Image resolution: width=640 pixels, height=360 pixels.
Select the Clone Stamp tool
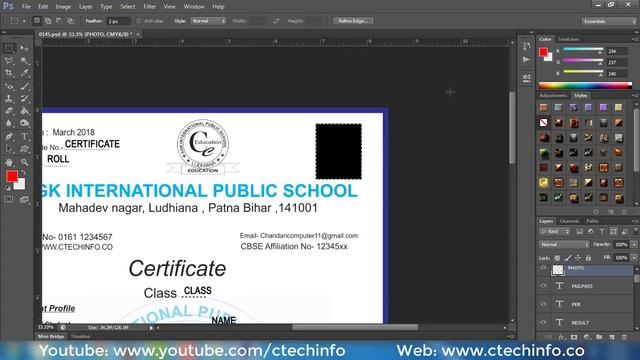[9, 98]
